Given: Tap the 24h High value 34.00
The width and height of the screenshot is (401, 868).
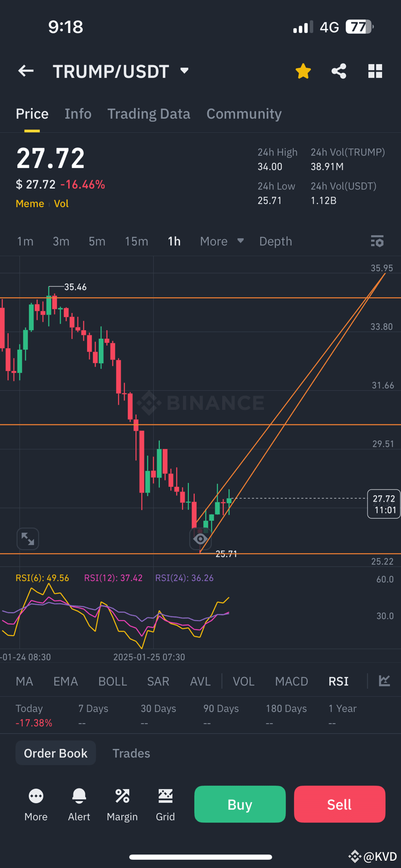Looking at the screenshot, I should [x=270, y=167].
